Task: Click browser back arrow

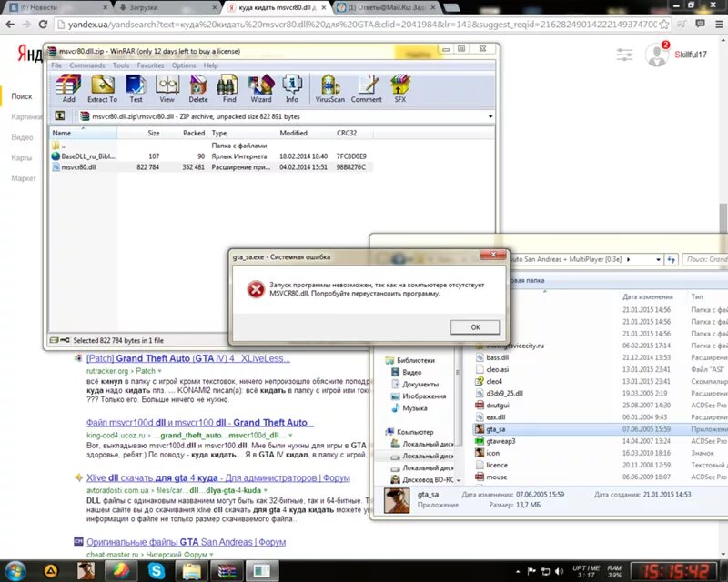Action: [10, 25]
